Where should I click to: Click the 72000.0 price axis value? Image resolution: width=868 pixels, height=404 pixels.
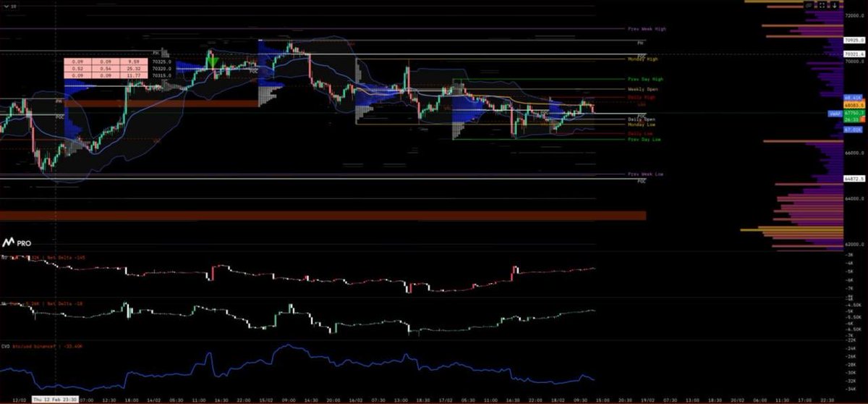click(x=855, y=14)
